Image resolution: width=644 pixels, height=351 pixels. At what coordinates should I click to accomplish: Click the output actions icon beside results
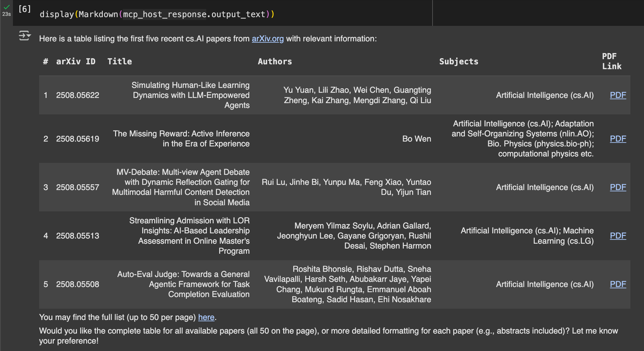[25, 36]
